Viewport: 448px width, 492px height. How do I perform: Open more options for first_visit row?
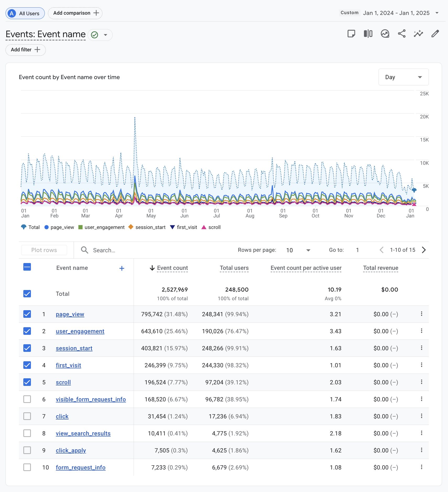pos(422,365)
